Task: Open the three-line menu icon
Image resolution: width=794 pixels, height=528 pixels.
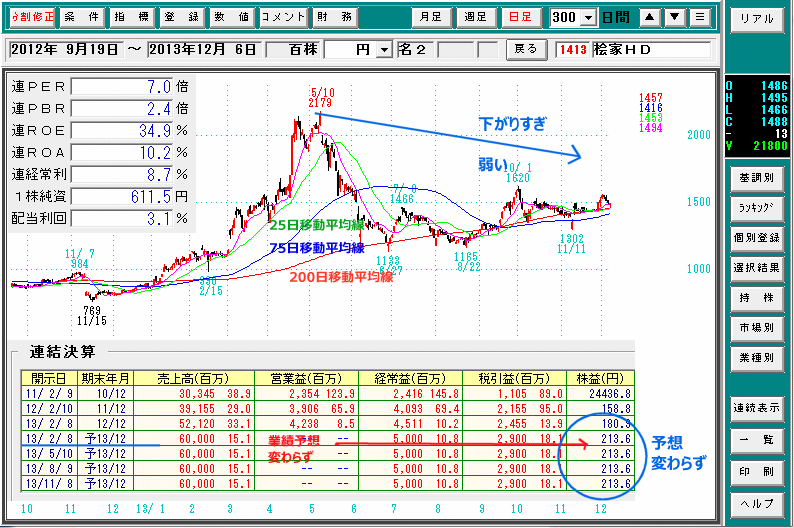Action: click(x=700, y=18)
